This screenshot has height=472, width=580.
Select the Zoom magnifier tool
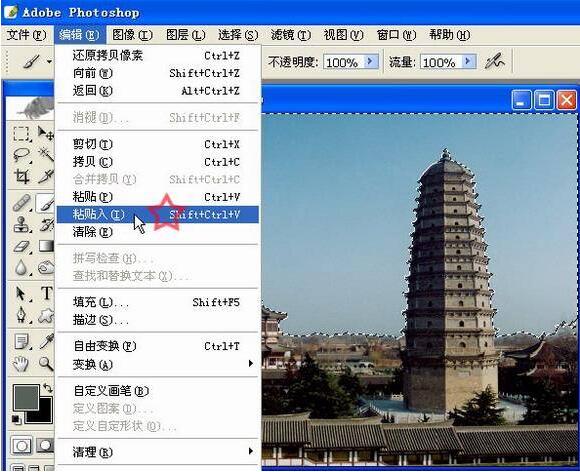pyautogui.click(x=46, y=364)
